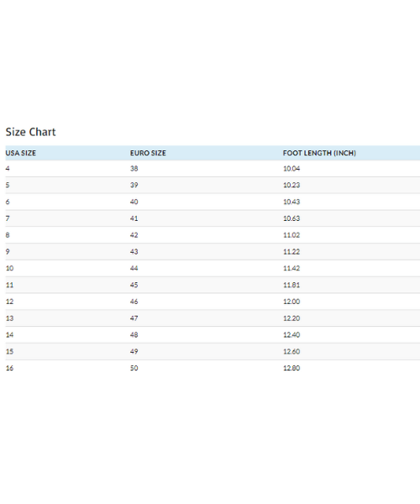420x504 pixels.
Task: Click the FOOT LENGTH (INCH) column header
Action: [x=319, y=153]
